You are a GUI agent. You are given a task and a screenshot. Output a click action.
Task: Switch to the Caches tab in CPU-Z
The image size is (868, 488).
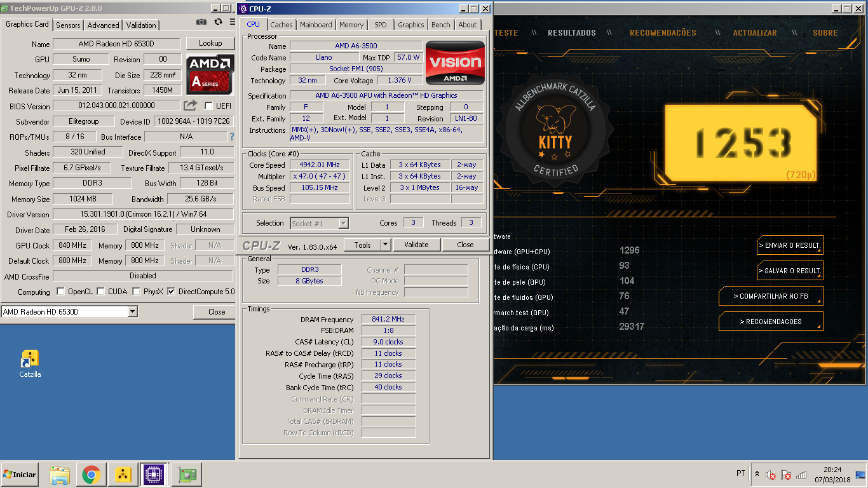(x=281, y=25)
